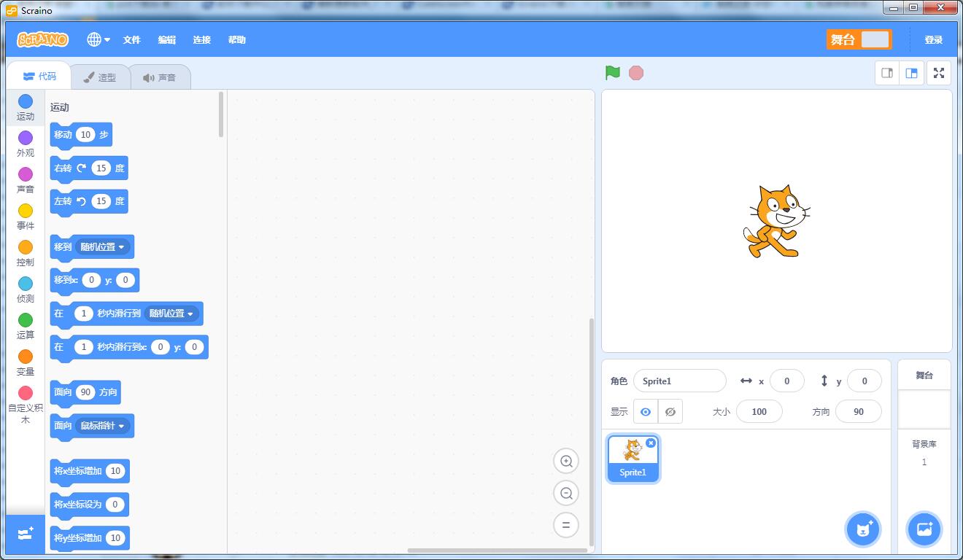Screen dimensions: 963x560
Task: Click the green flag to run
Action: point(612,72)
